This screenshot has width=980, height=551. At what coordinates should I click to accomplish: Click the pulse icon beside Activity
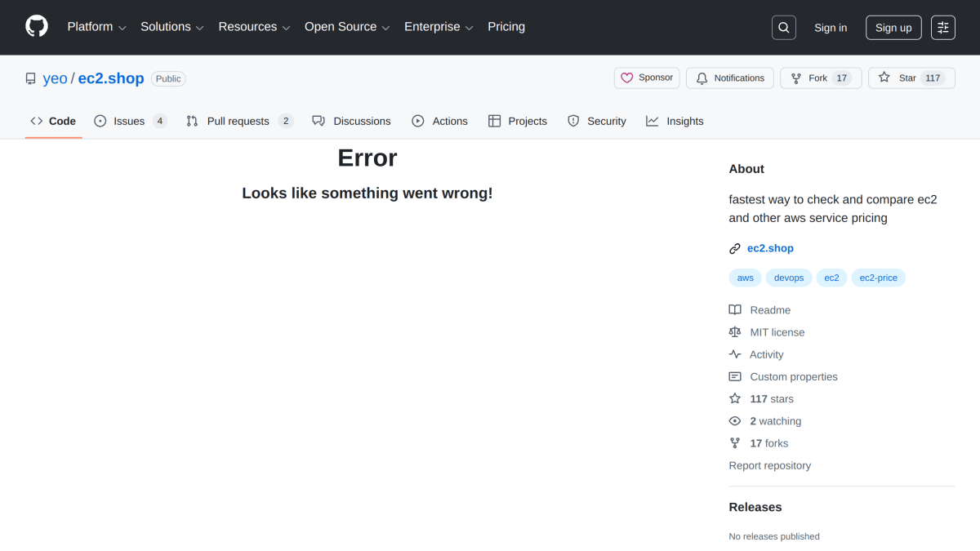735,354
